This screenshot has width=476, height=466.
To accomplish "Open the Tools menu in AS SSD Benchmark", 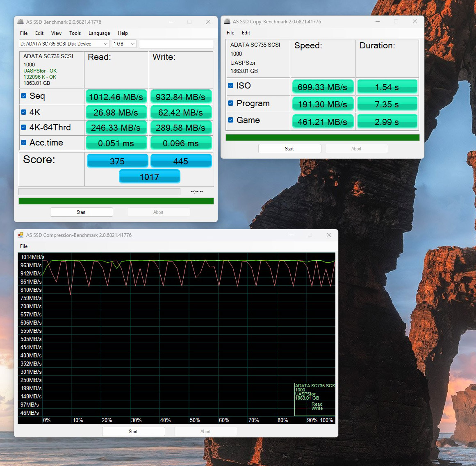I will click(75, 33).
